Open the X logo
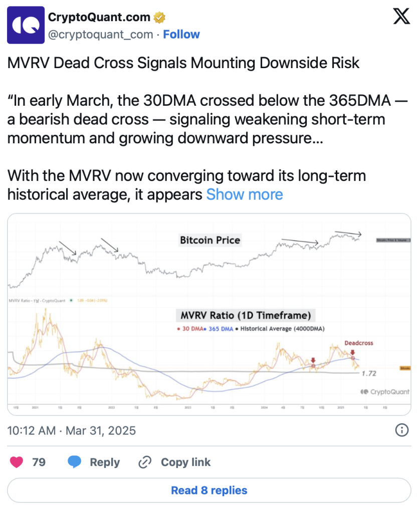This screenshot has height=513, width=420. [401, 18]
